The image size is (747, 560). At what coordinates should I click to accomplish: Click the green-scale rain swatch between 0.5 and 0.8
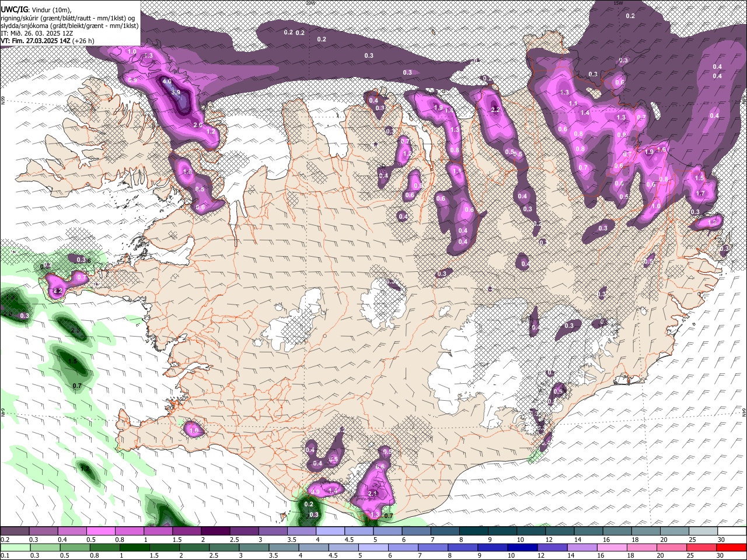(x=75, y=547)
